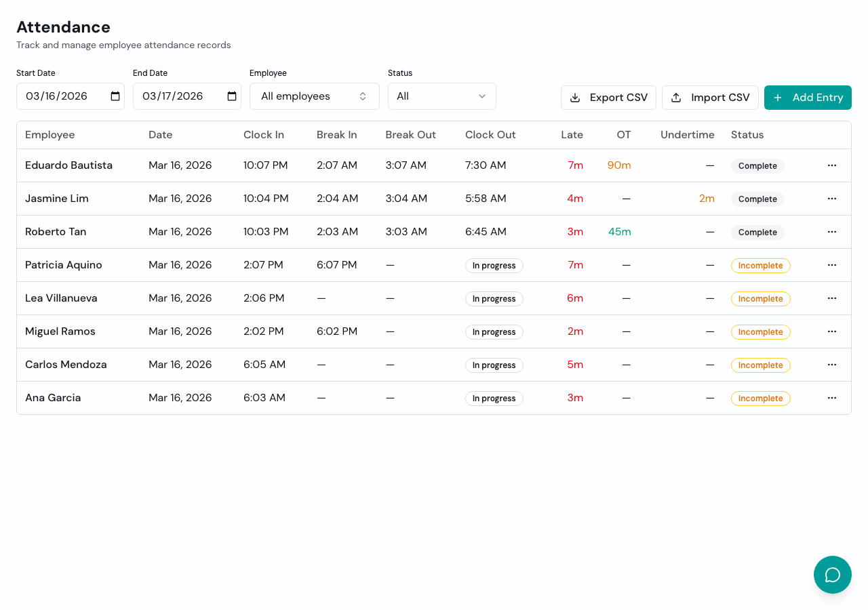Click inside the Start Date input field

pyautogui.click(x=58, y=96)
